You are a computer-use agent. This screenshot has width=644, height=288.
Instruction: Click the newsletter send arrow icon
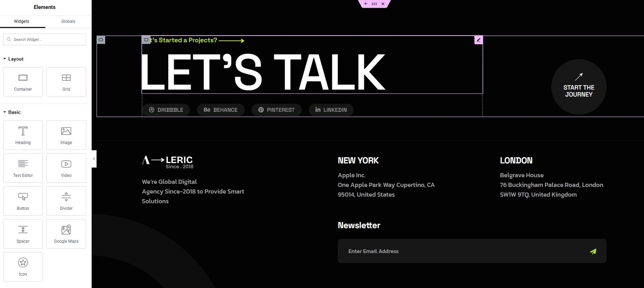(593, 251)
